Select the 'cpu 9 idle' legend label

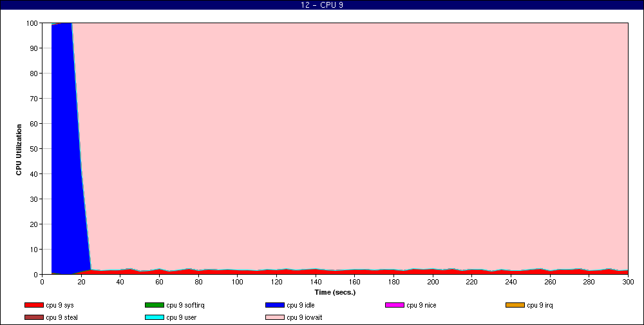[301, 305]
